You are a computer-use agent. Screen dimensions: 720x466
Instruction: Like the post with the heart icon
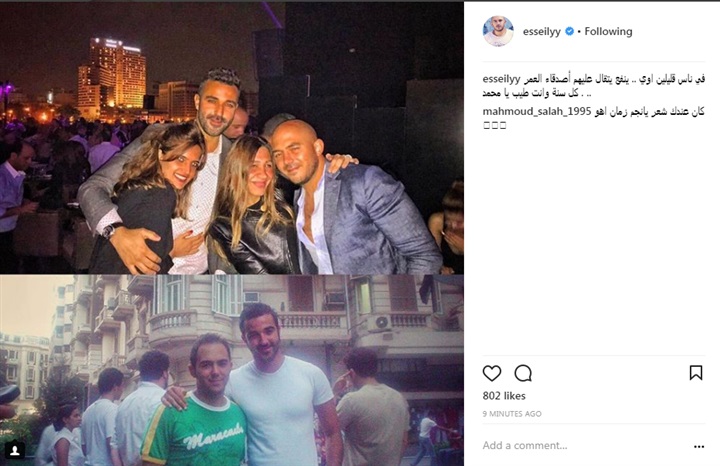pyautogui.click(x=492, y=373)
